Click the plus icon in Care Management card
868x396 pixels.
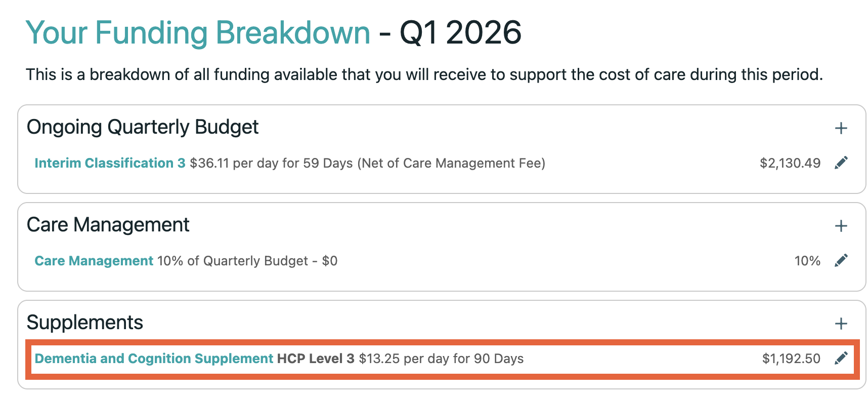(x=841, y=226)
